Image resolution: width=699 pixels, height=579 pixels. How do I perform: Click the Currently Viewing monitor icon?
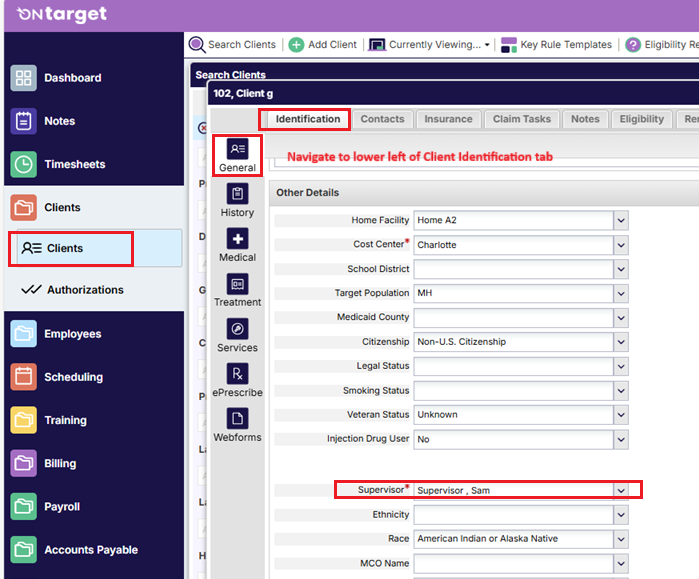[377, 45]
